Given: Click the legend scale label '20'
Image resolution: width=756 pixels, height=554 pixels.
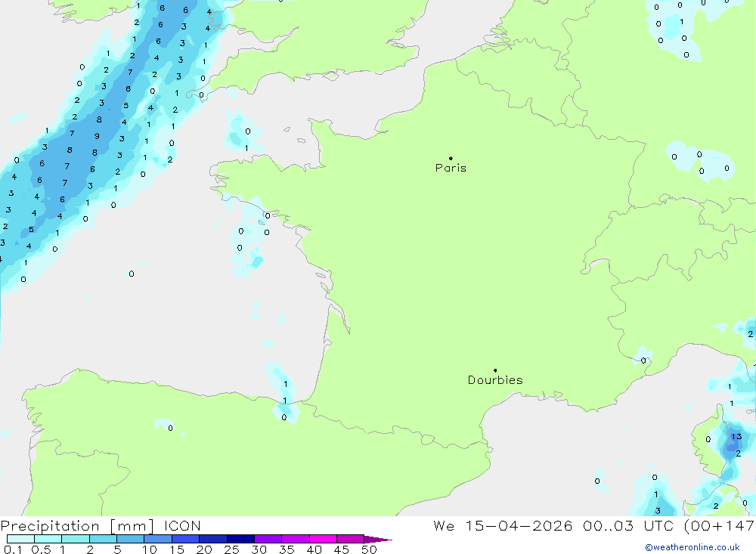Looking at the screenshot, I should point(204,549).
